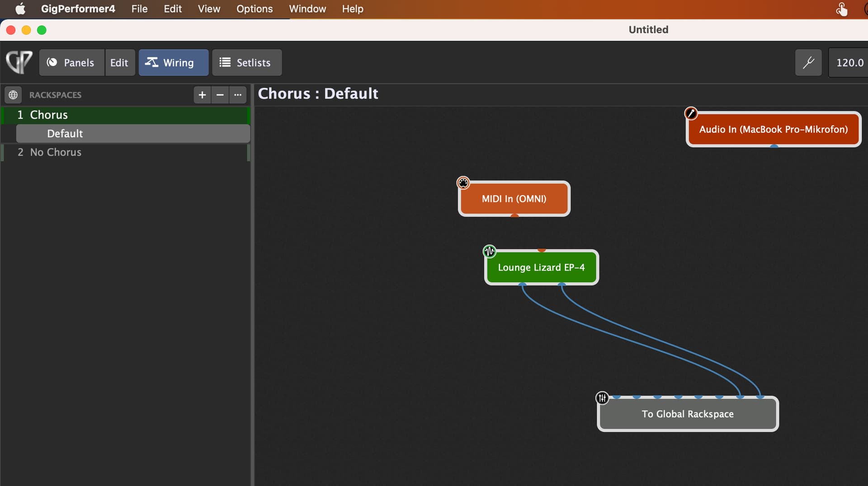Click the mixer icon on To Global Rackspace
This screenshot has height=486, width=868.
(602, 398)
